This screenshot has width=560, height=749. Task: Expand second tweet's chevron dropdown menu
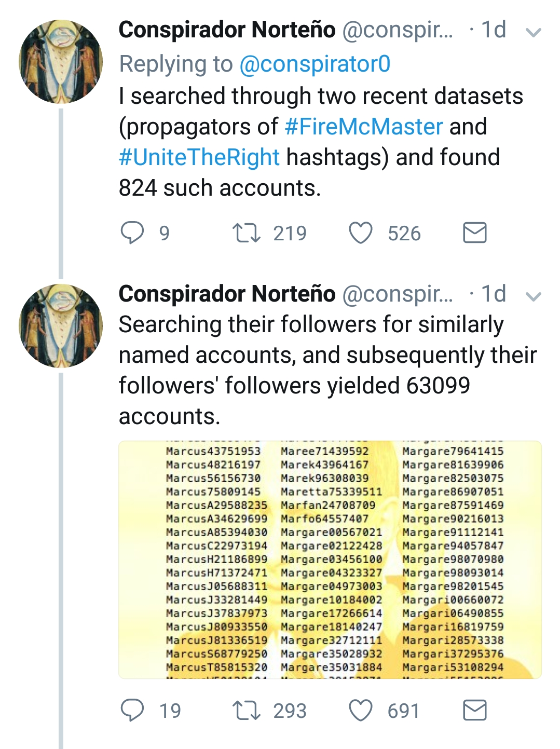pos(534,296)
